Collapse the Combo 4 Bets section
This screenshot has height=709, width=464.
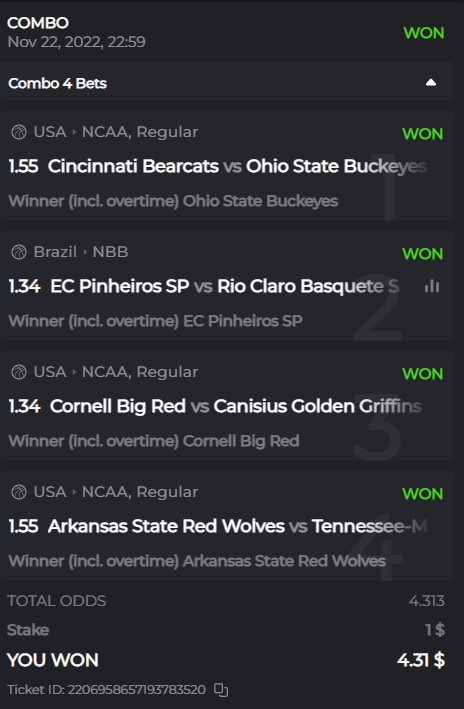[431, 82]
